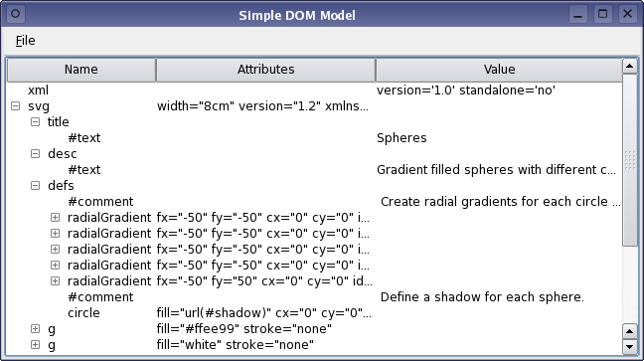Collapse the defs node

36,186
